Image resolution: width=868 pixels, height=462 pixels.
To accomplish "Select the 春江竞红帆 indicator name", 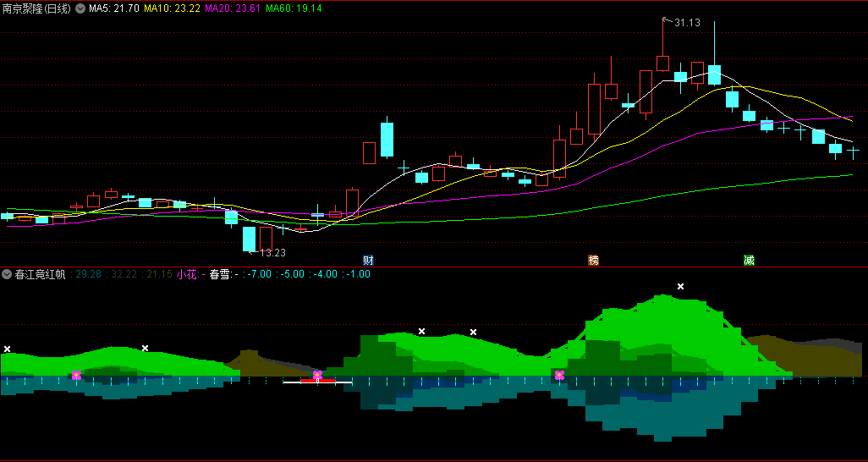I will tap(41, 273).
